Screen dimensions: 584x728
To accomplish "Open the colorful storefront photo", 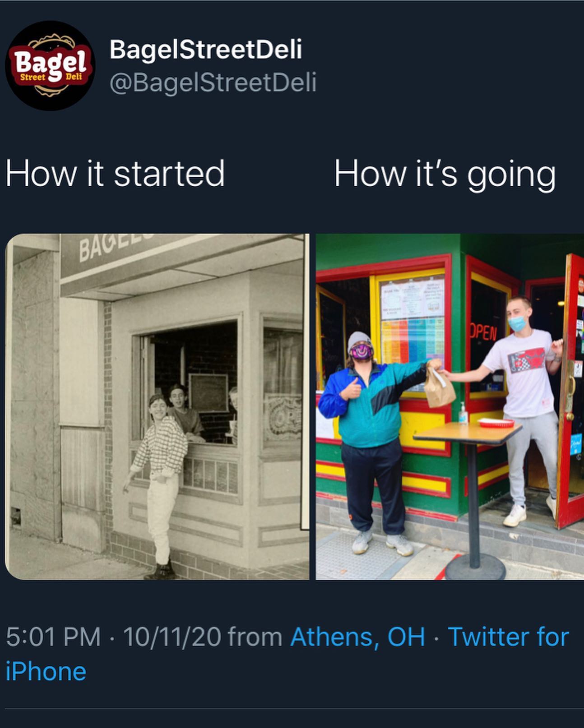I will (450, 406).
